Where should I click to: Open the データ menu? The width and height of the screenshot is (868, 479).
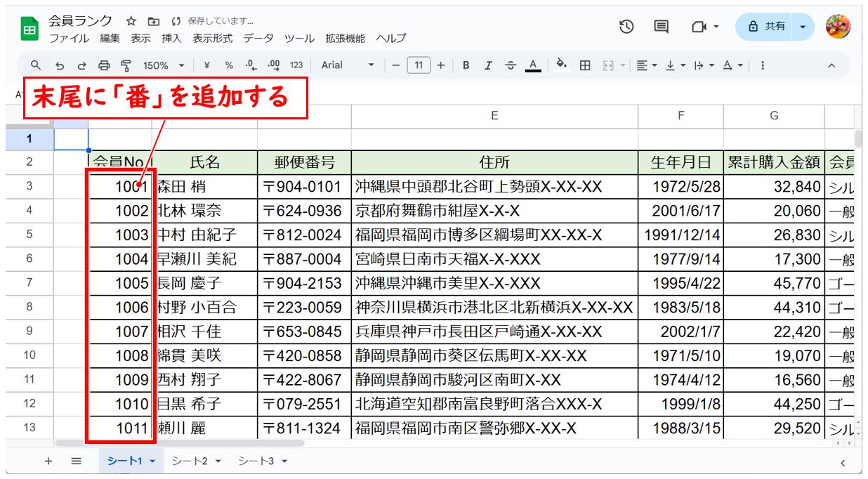coord(258,39)
